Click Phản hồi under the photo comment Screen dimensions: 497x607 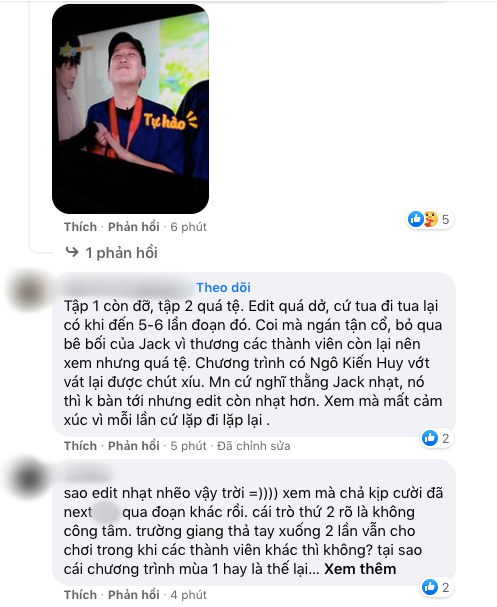click(134, 227)
